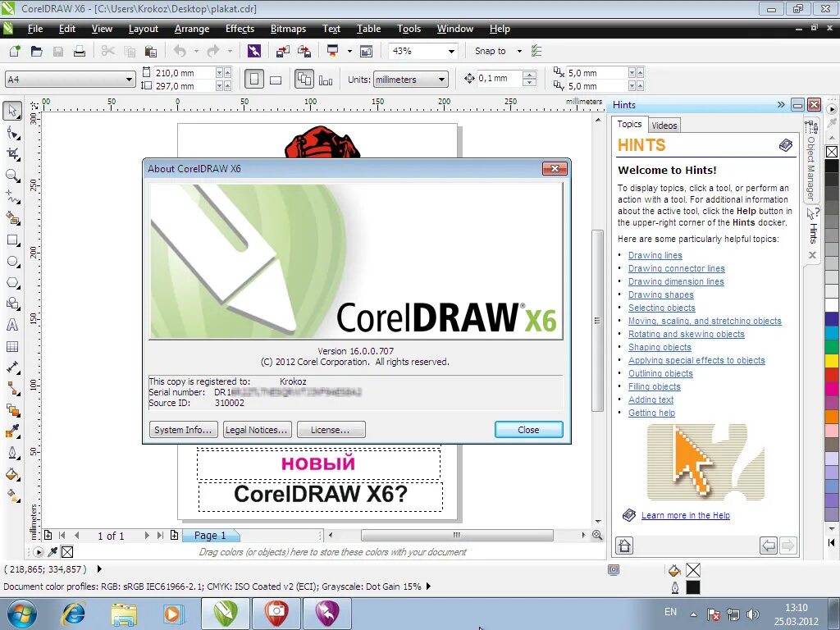Select the Crop tool
The width and height of the screenshot is (840, 630).
12,154
